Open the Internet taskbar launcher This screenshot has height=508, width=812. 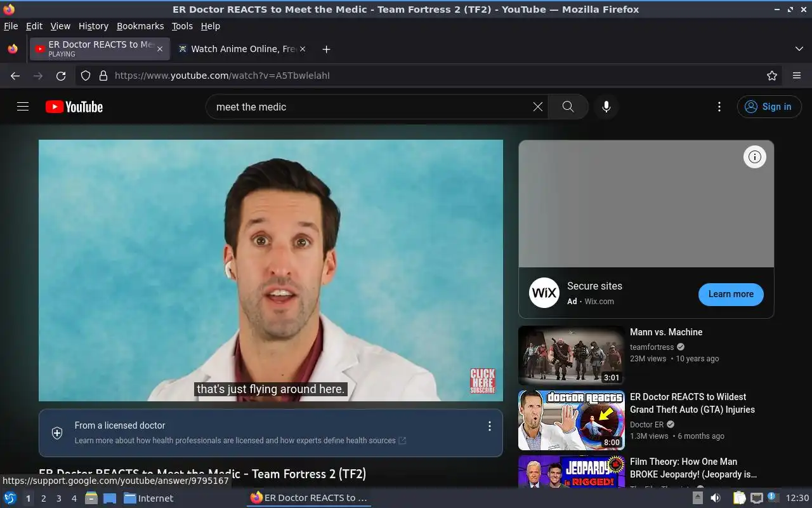click(x=148, y=498)
